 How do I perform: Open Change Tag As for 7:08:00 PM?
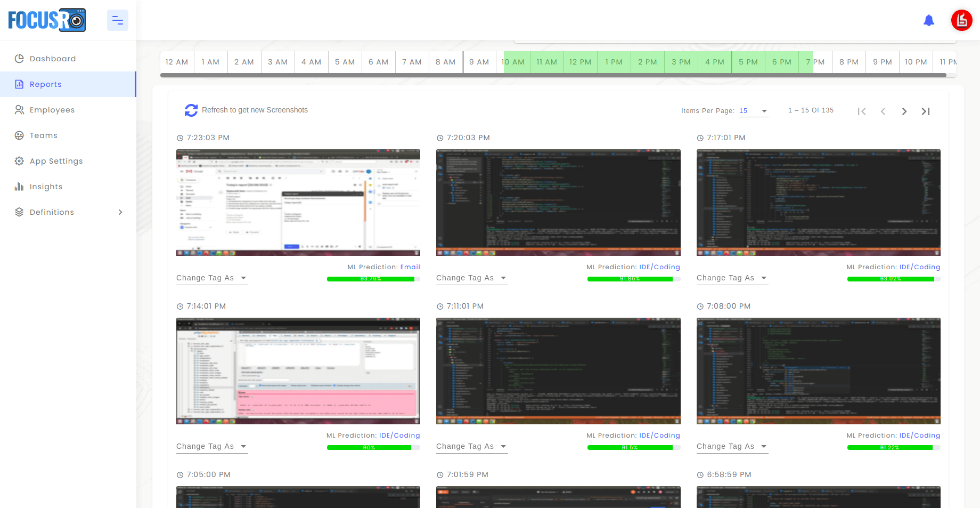pyautogui.click(x=732, y=447)
